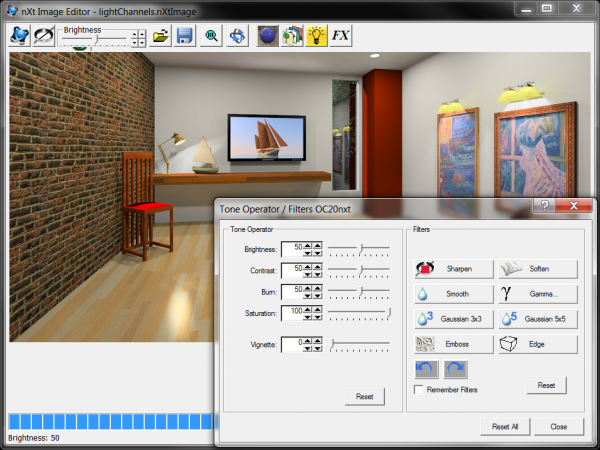
Task: Click the 'Vignette:' label
Action: (263, 345)
